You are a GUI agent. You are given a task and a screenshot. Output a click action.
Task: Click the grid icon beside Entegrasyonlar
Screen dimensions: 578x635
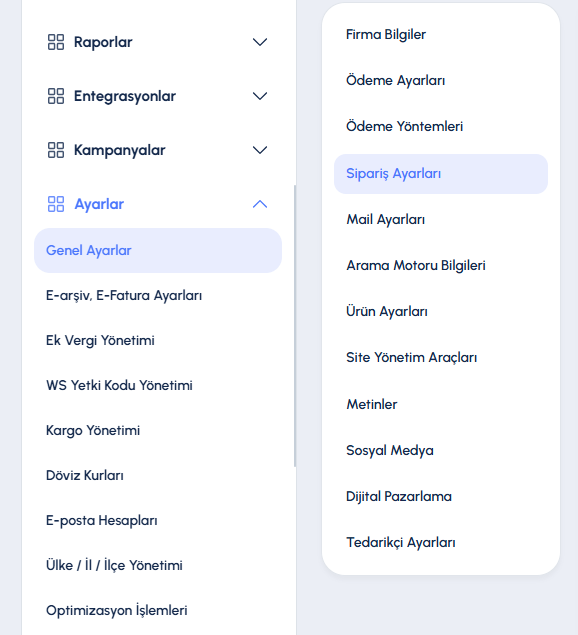(56, 96)
